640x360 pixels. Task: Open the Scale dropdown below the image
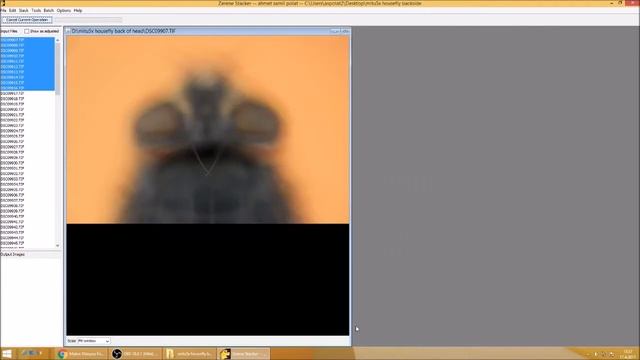(x=94, y=341)
